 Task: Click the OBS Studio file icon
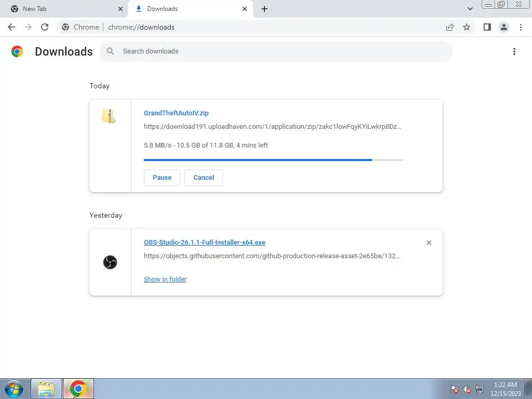(110, 262)
